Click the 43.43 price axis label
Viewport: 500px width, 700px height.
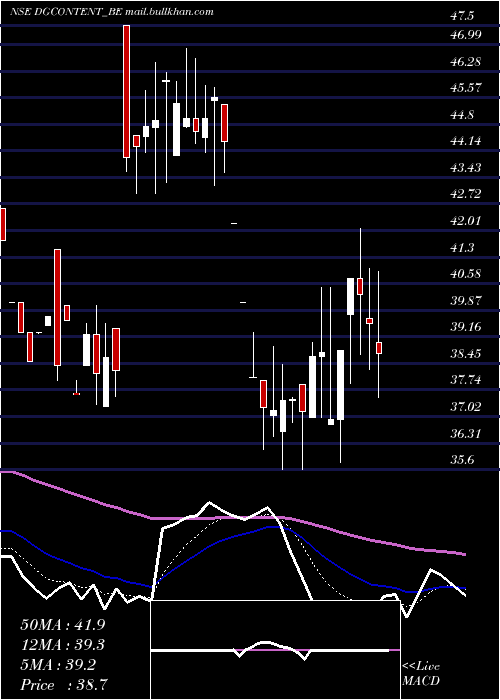[x=466, y=168]
